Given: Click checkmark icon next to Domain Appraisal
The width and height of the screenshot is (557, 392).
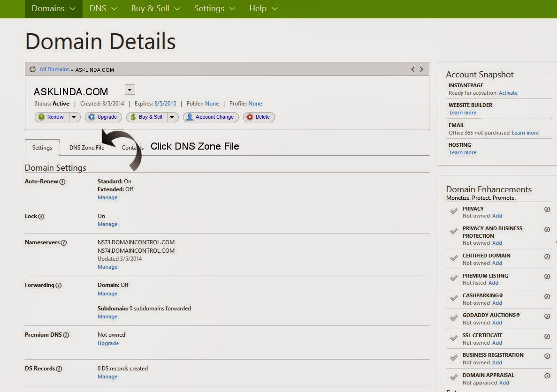Looking at the screenshot, I should [454, 377].
